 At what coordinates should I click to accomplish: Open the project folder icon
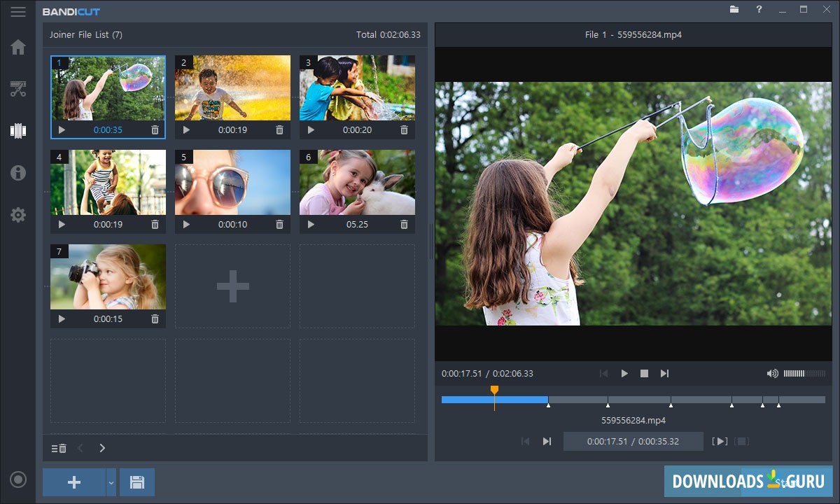coord(734,10)
